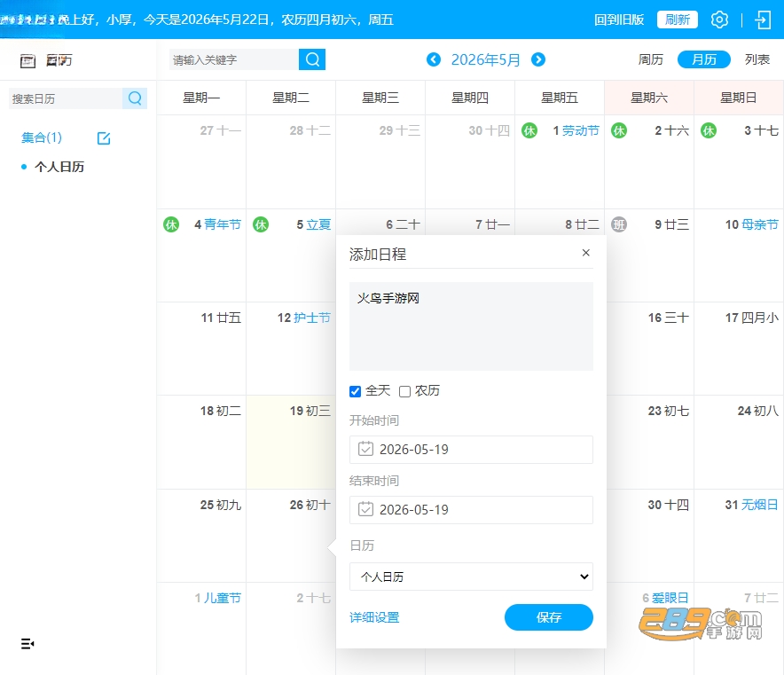Click the 班 workday badge on May 9
This screenshot has height=675, width=784.
click(619, 224)
